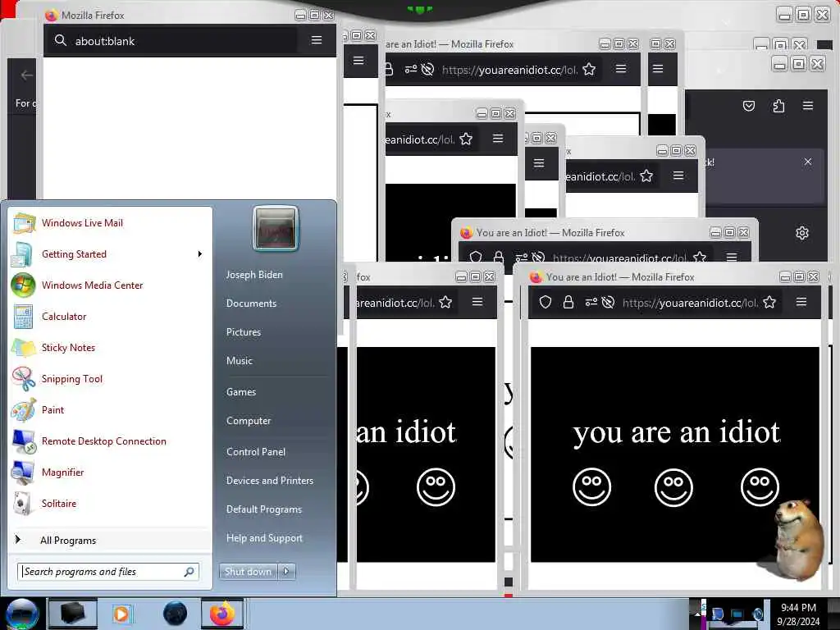Open hamburger menu in about:blank Firefox window
Screen dimensions: 840x630
tap(317, 40)
